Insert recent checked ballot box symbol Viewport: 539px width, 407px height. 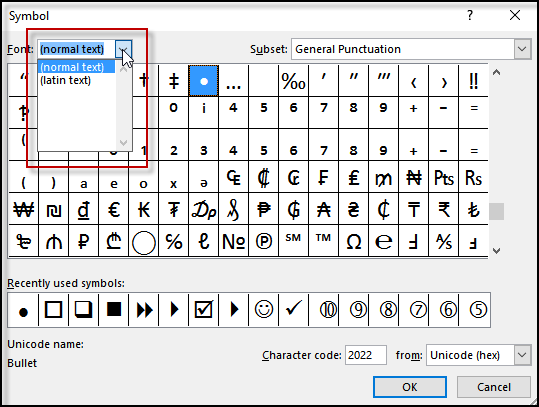tap(204, 310)
